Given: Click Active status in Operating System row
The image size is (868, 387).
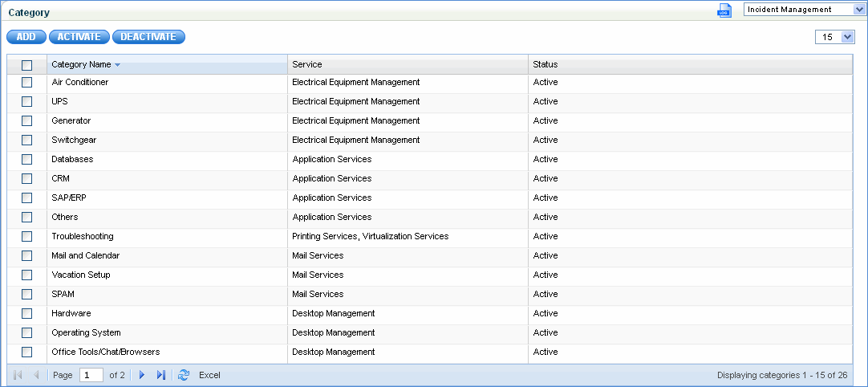Looking at the screenshot, I should point(546,332).
